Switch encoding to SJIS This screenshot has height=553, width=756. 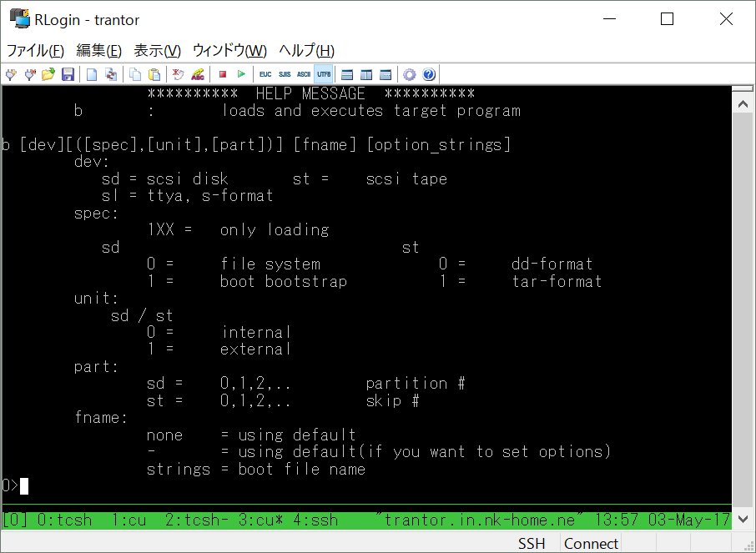click(285, 74)
